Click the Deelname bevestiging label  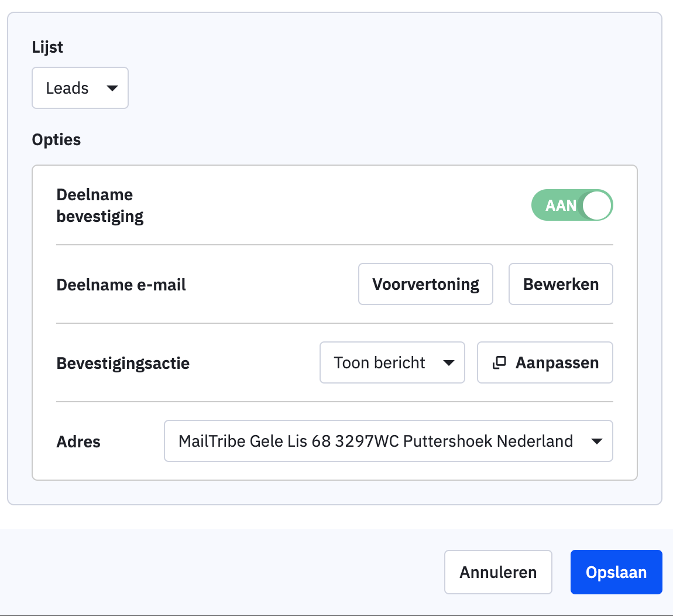coord(100,206)
